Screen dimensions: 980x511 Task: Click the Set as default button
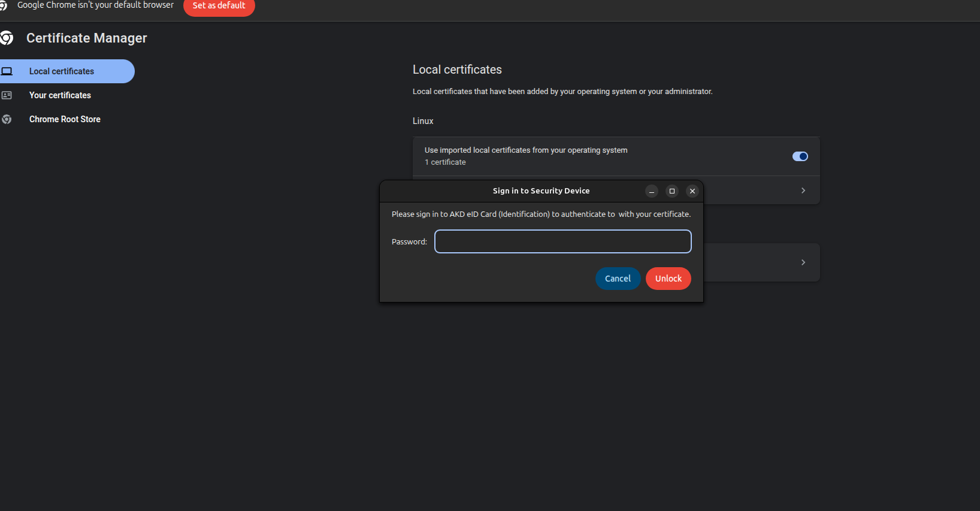tap(219, 6)
